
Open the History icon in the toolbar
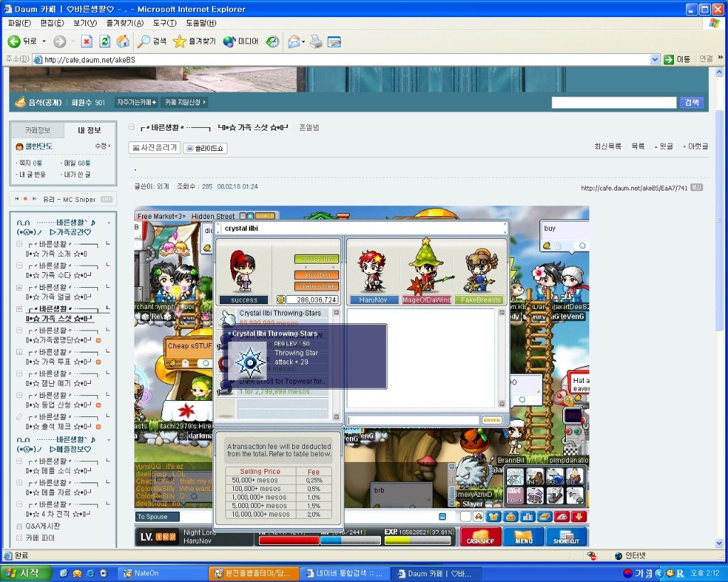[x=272, y=41]
